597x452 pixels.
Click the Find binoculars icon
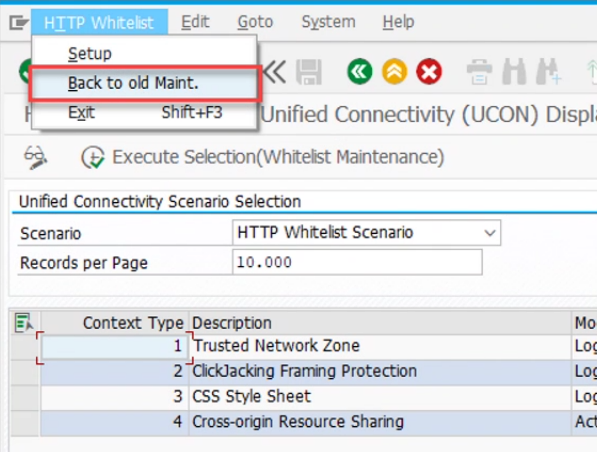click(x=514, y=71)
